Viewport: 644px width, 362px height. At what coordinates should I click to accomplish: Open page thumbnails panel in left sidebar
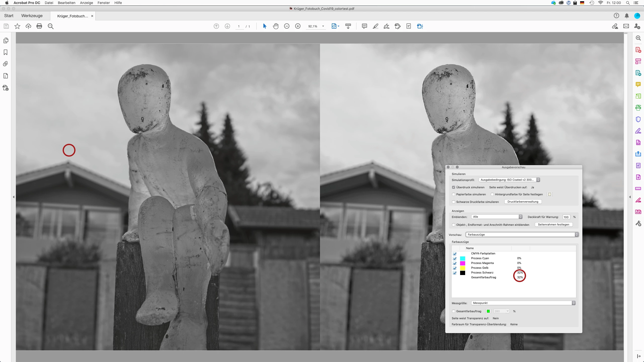[x=6, y=40]
